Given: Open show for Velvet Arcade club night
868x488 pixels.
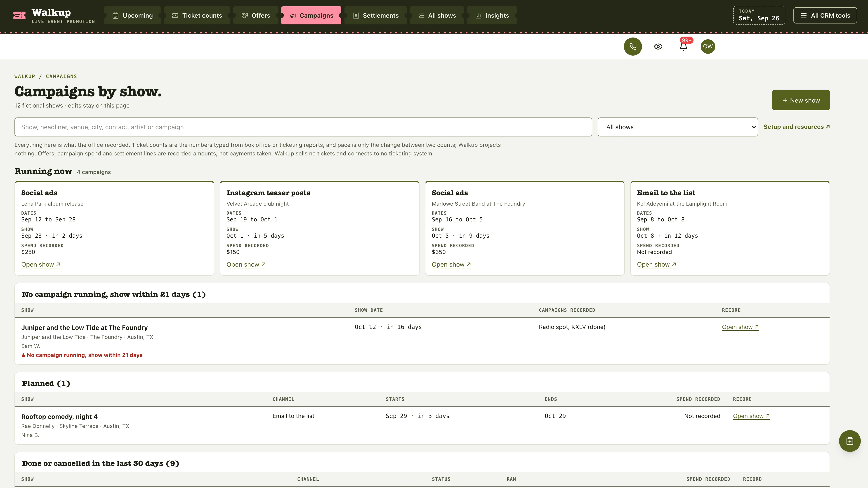Looking at the screenshot, I should coord(246,264).
